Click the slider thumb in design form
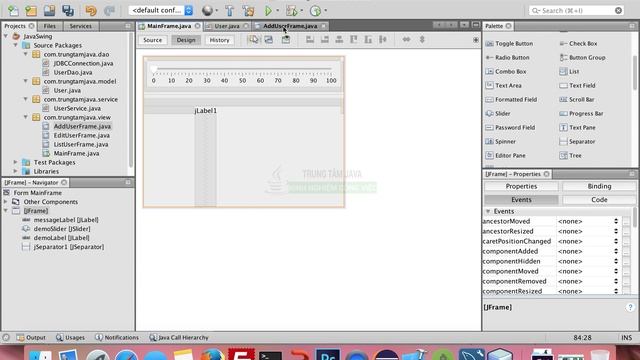Screen dimensions: 640x360 click(154, 69)
